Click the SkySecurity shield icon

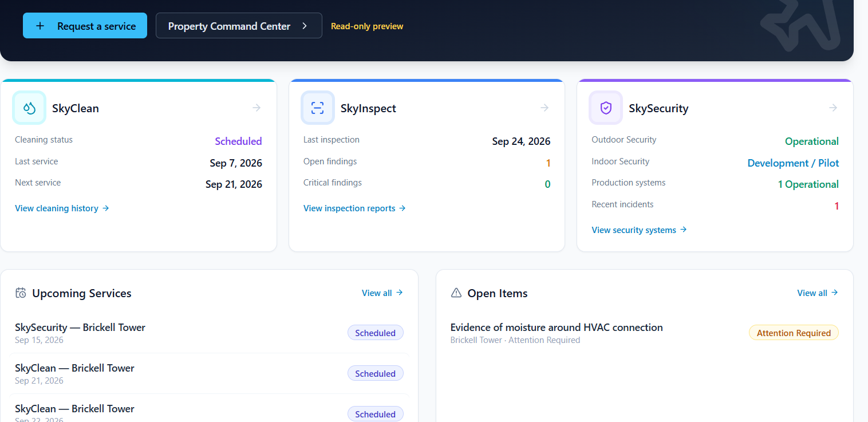pos(606,108)
